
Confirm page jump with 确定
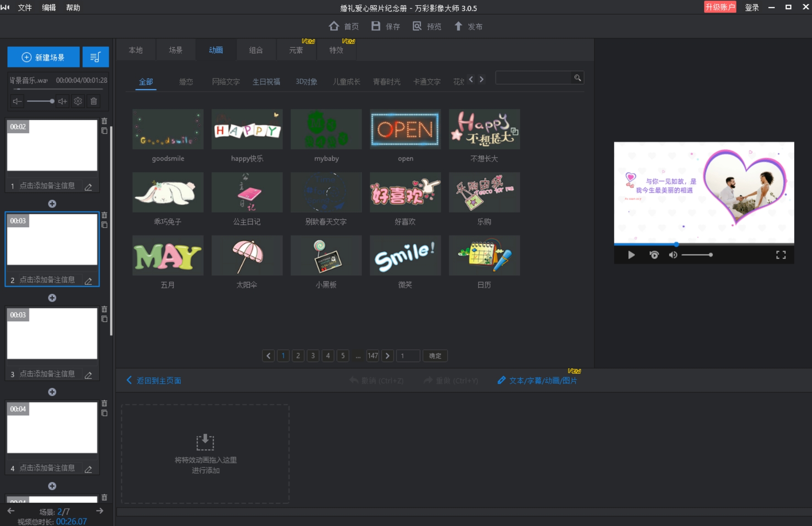[x=435, y=356]
